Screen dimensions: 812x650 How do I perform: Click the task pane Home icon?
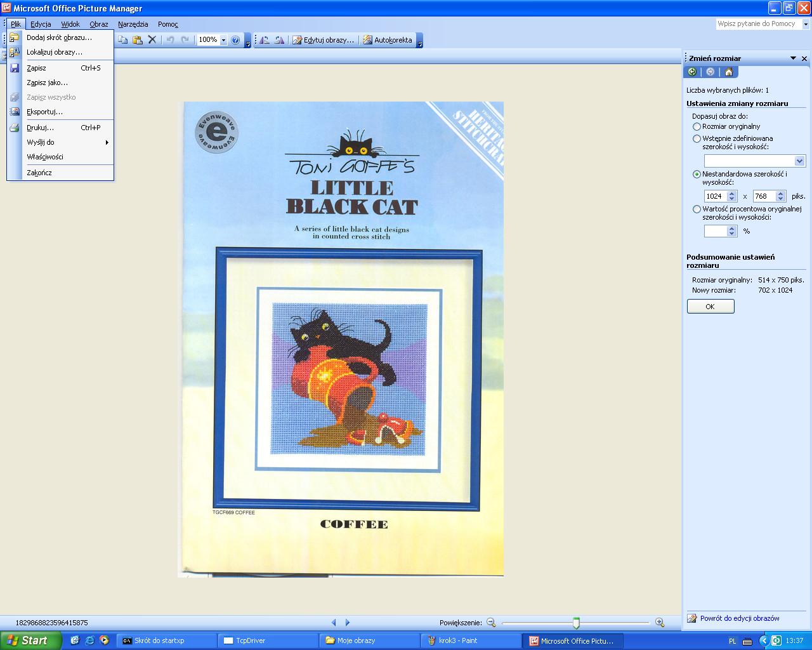click(728, 72)
